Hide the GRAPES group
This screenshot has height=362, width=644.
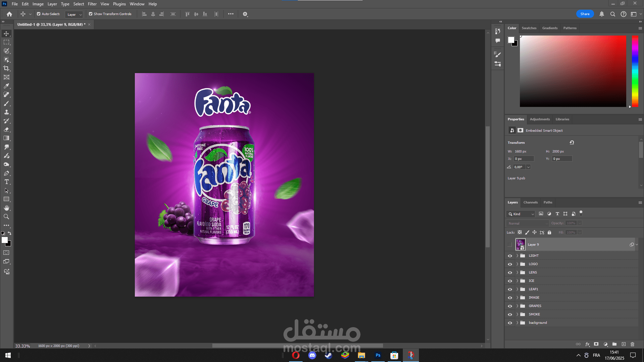pyautogui.click(x=510, y=306)
